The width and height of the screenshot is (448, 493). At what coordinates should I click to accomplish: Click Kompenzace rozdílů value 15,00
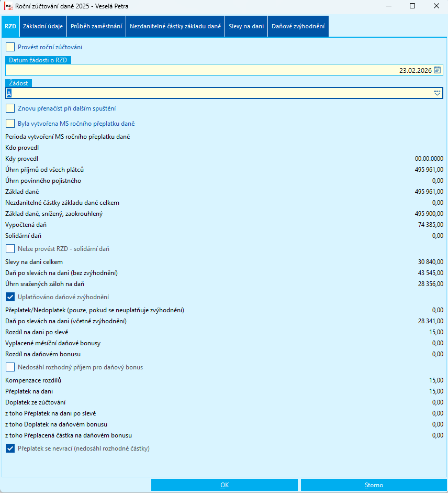coord(436,380)
